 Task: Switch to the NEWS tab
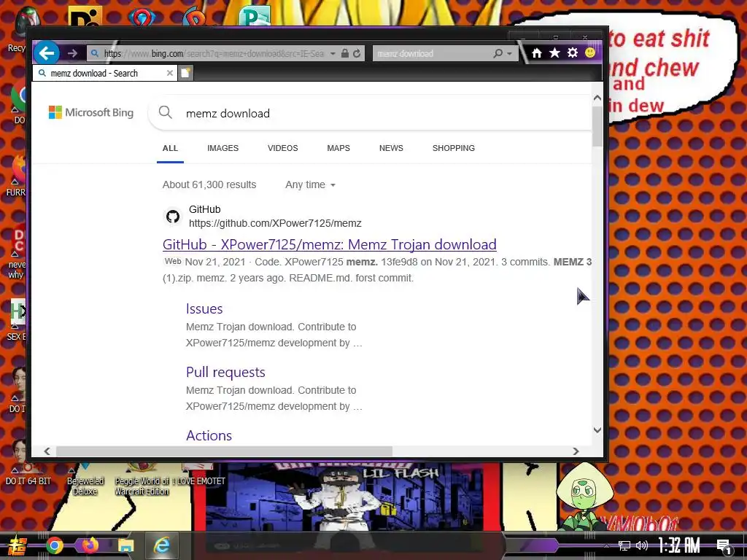[x=391, y=148]
